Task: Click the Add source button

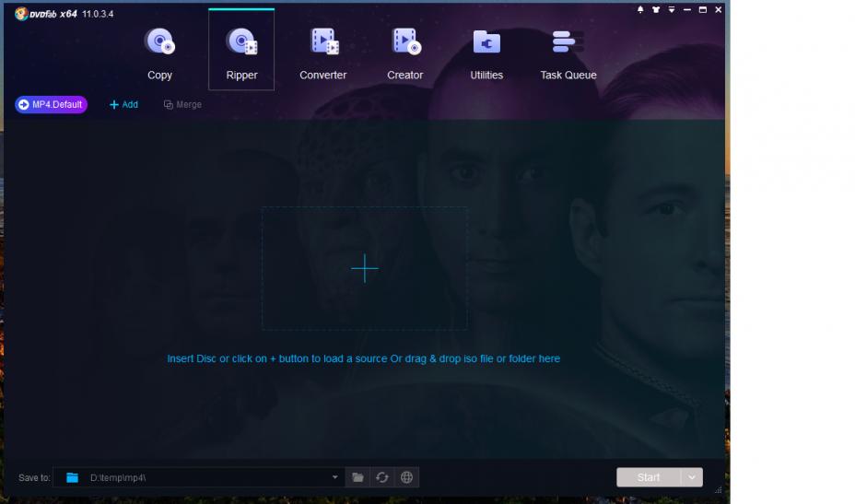Action: click(x=123, y=104)
